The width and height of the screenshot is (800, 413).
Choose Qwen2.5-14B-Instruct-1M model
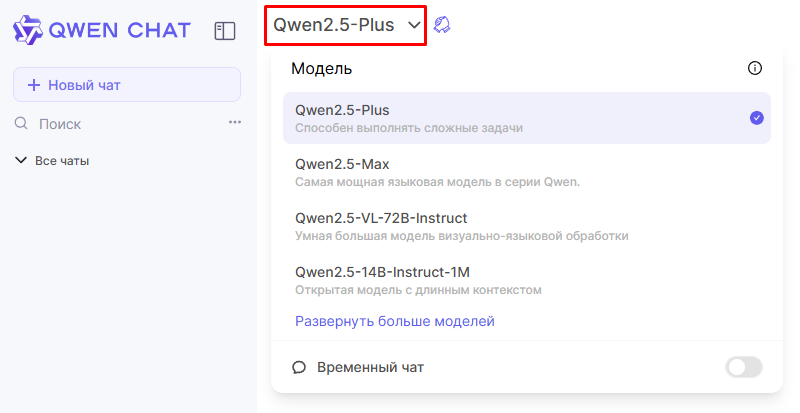[x=527, y=280]
